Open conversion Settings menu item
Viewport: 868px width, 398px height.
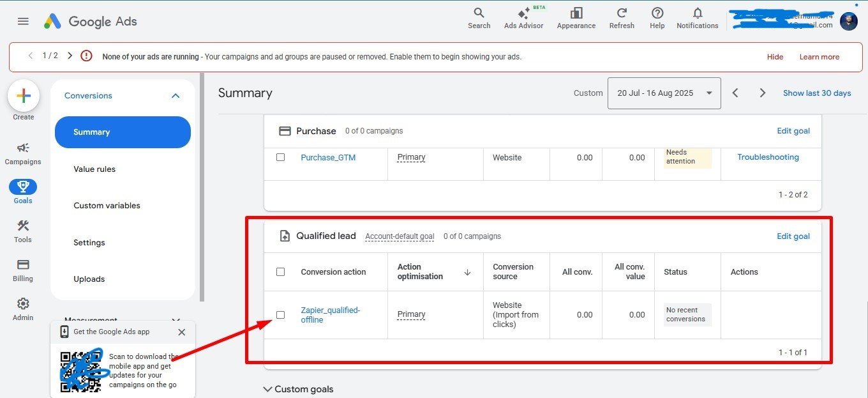point(89,243)
